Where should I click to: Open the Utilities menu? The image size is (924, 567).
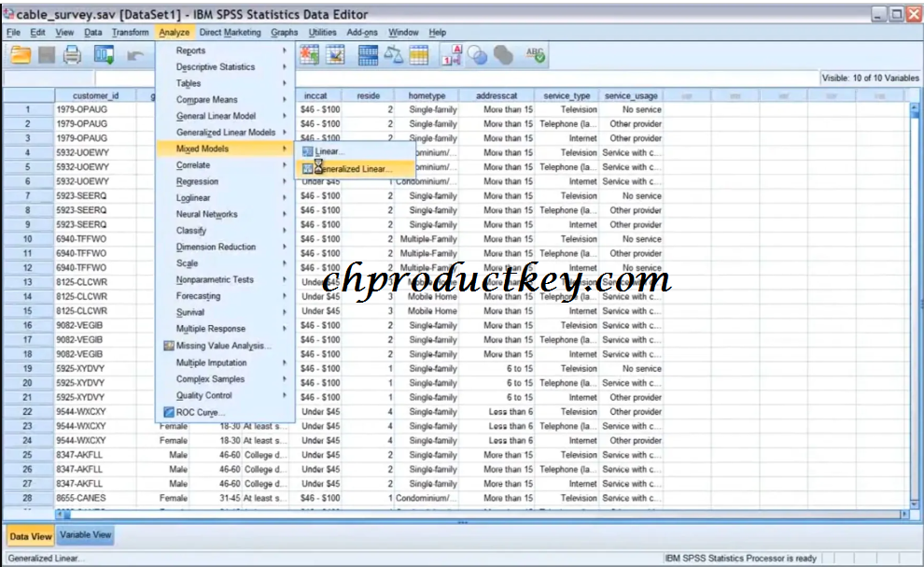(322, 33)
